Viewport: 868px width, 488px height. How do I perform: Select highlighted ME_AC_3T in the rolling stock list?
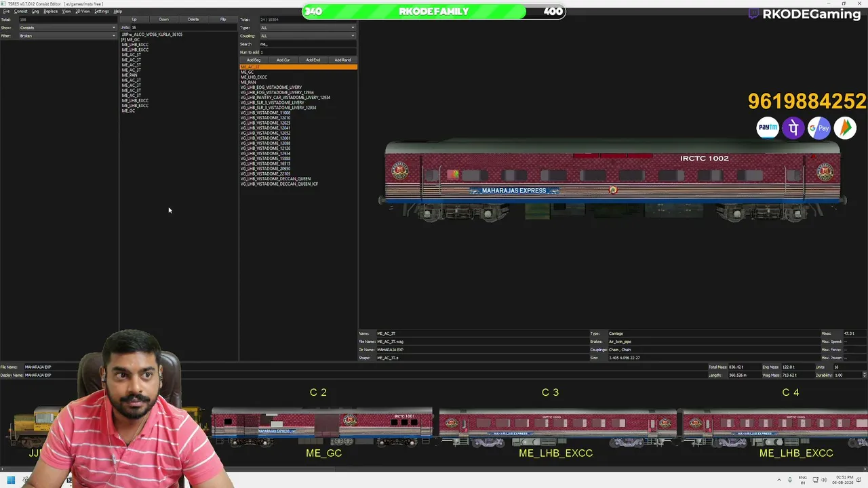click(x=298, y=67)
